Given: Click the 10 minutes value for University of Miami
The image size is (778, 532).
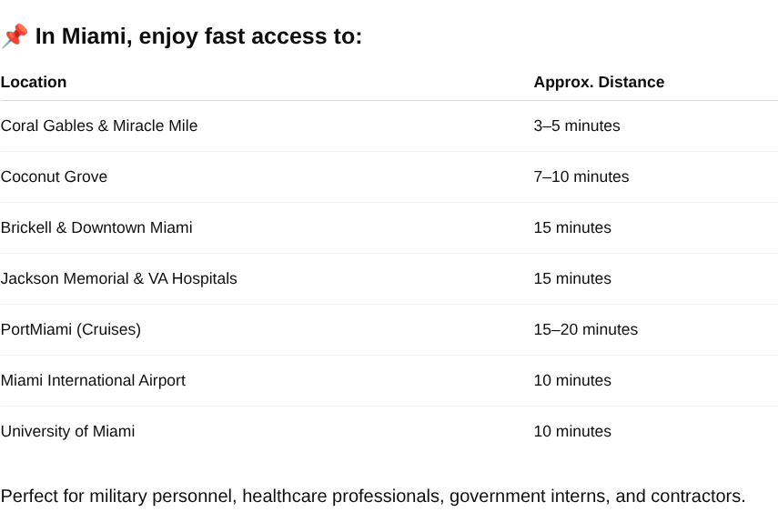Looking at the screenshot, I should click(572, 431).
